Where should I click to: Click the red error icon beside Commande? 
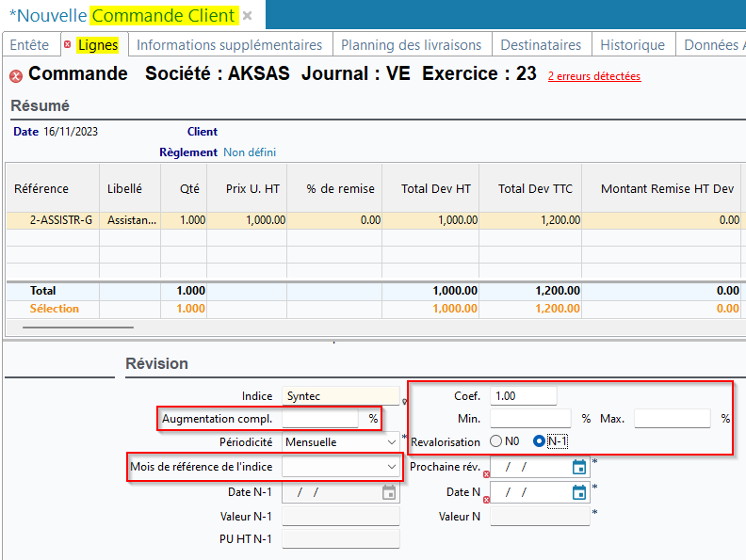pyautogui.click(x=16, y=76)
